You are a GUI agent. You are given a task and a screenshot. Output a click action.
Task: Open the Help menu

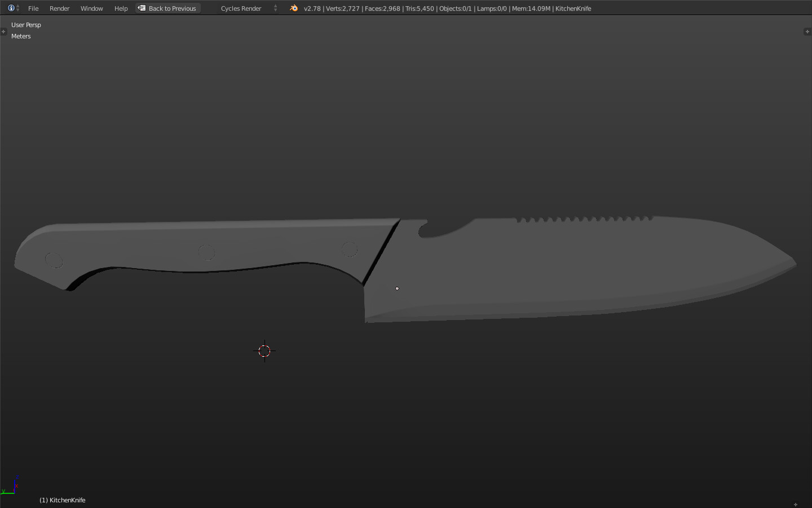[121, 8]
